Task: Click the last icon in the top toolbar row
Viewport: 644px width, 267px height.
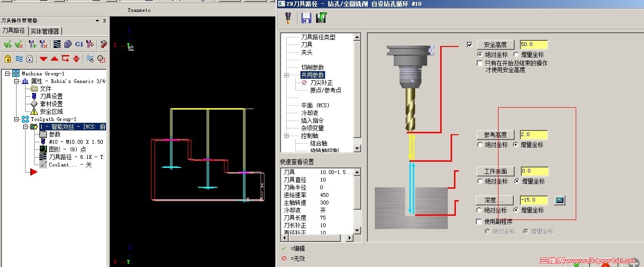Action: point(104,44)
